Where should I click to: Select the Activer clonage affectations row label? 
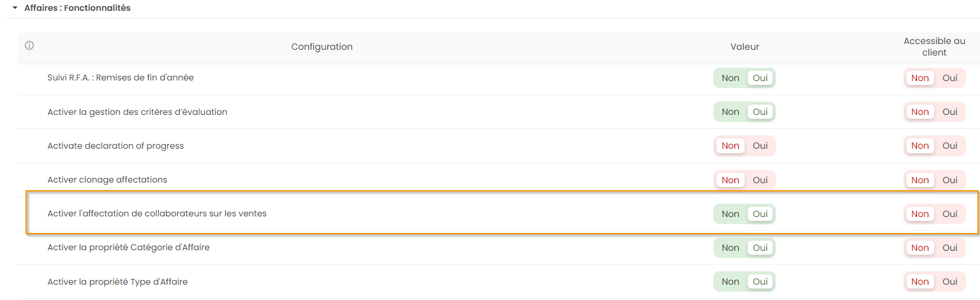(x=107, y=180)
